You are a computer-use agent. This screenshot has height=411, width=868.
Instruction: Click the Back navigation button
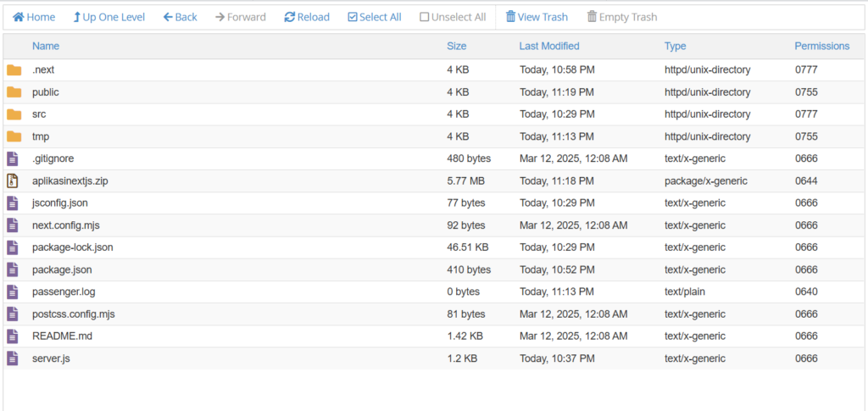click(180, 17)
